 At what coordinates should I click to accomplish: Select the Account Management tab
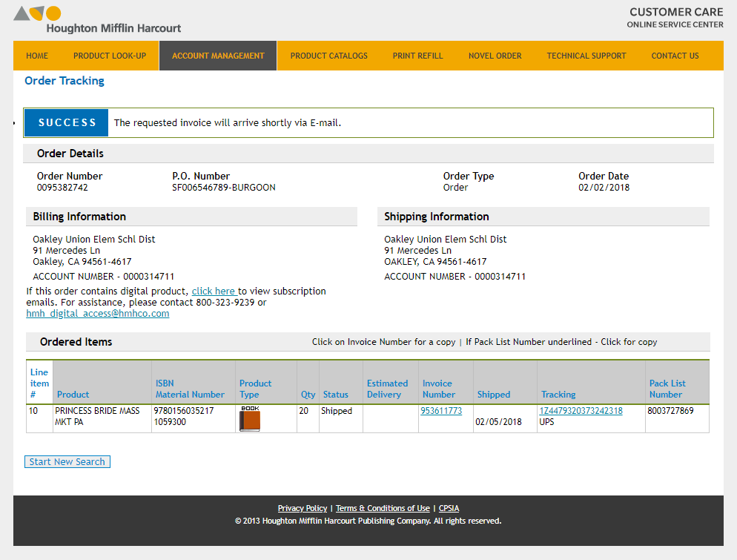218,56
